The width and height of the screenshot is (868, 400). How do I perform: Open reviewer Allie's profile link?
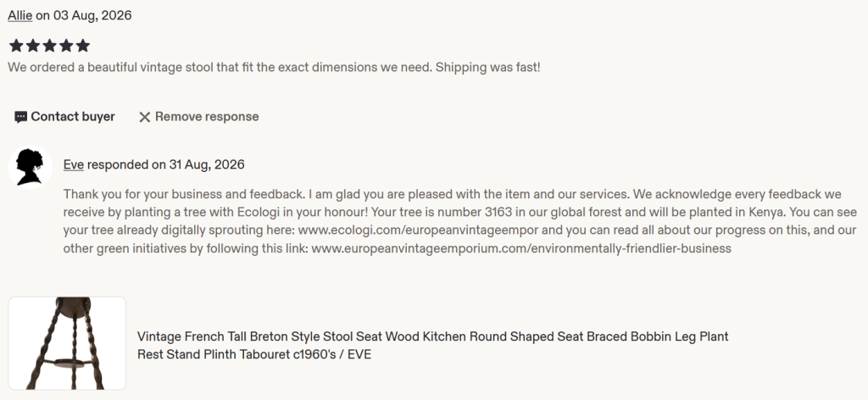pyautogui.click(x=20, y=15)
